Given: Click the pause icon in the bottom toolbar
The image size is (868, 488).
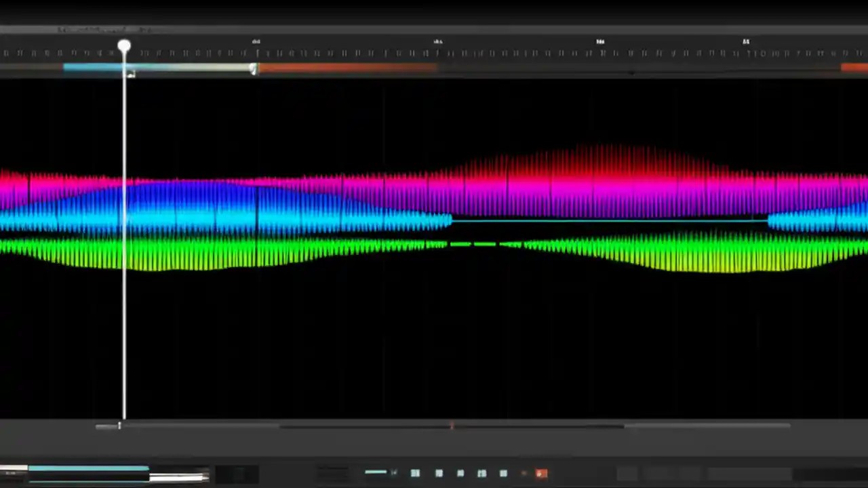Looking at the screenshot, I should pos(460,473).
